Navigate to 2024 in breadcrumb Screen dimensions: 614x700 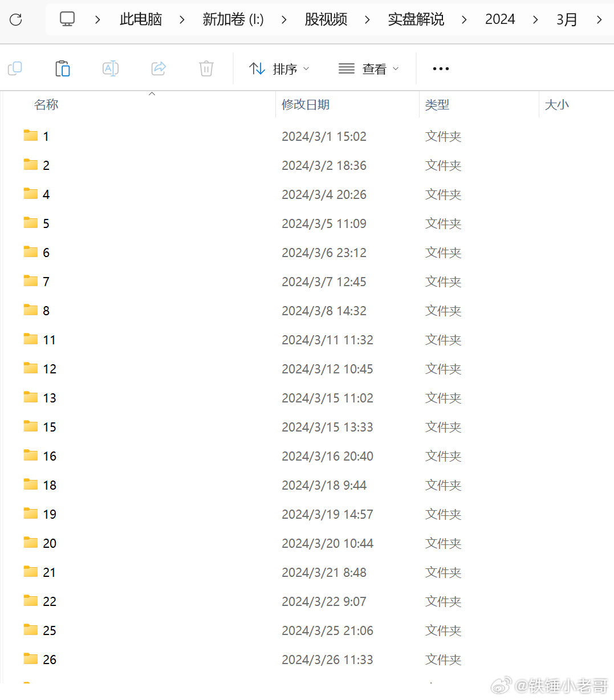tap(500, 19)
